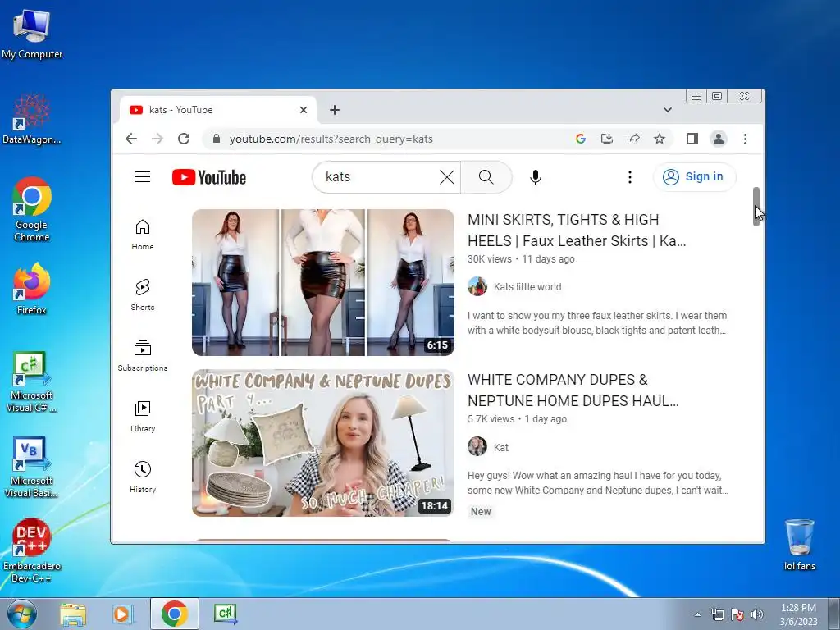This screenshot has width=840, height=630.
Task: Select Microsoft Visual C# desktop shortcut
Action: (32, 381)
